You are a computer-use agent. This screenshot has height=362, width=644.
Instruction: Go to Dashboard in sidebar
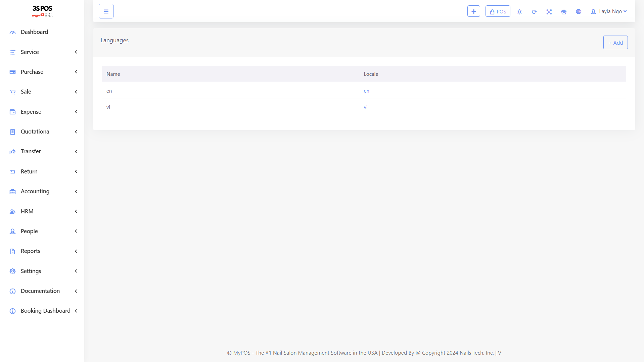coord(34,32)
